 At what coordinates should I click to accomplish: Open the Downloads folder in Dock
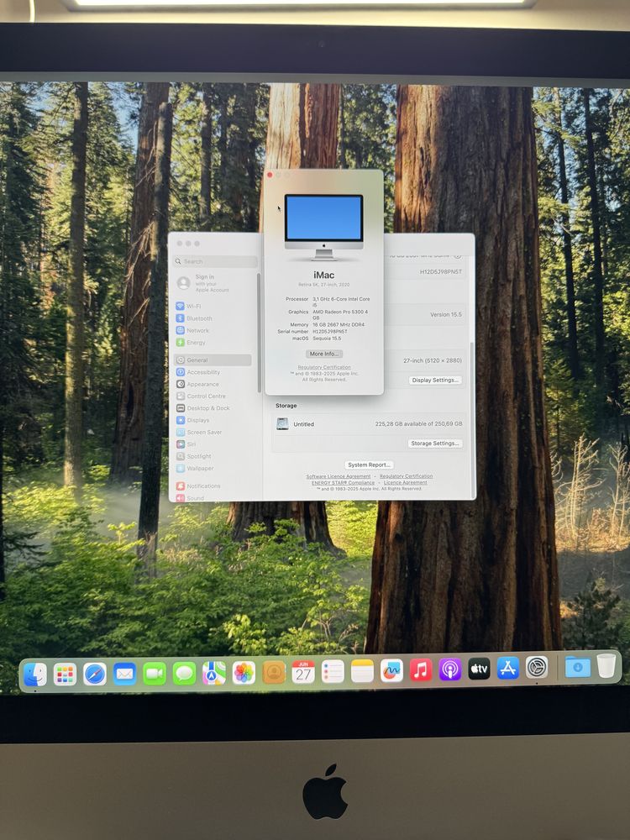coord(578,667)
